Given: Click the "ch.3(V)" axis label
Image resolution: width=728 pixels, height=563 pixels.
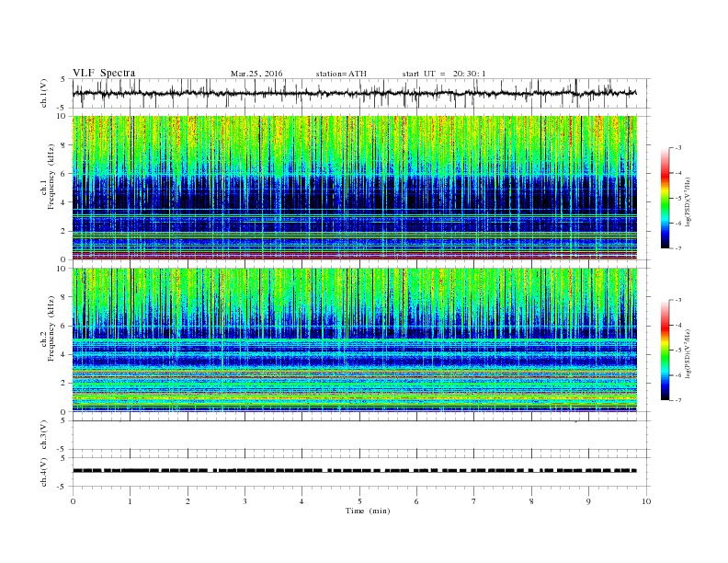Looking at the screenshot, I should click(x=44, y=435).
